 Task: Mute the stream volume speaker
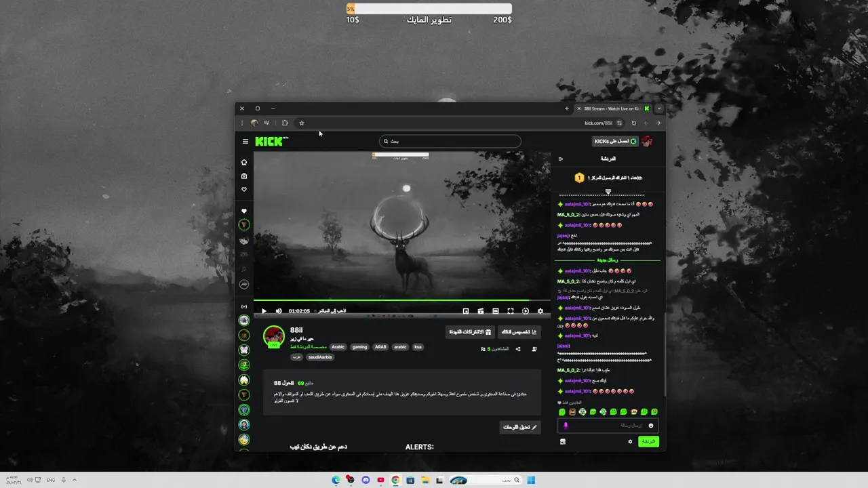[x=279, y=311]
